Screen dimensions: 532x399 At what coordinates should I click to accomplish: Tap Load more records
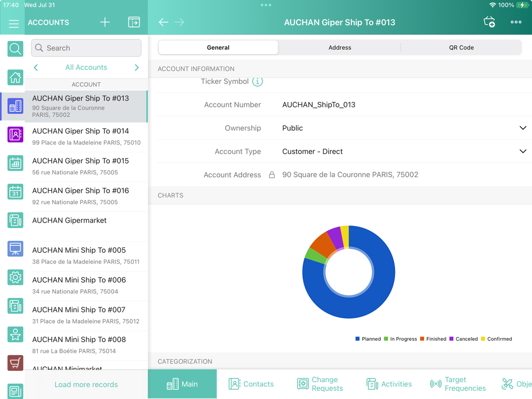pyautogui.click(x=86, y=384)
